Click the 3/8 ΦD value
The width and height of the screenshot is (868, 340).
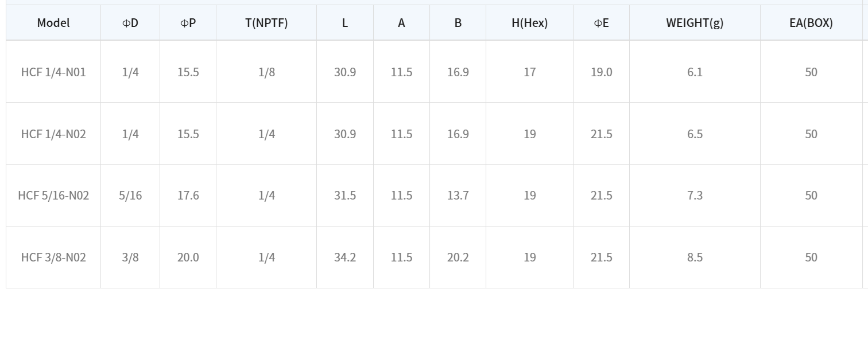[x=130, y=257]
